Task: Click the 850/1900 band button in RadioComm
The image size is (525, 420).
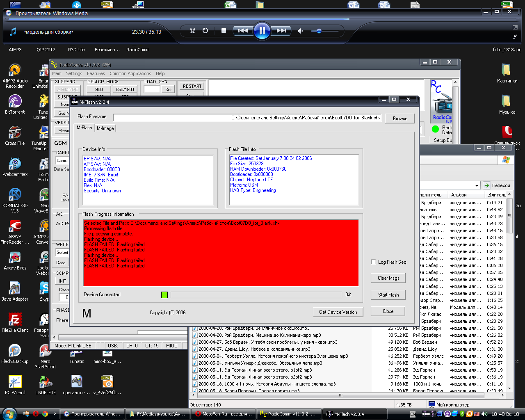Action: 125,89
